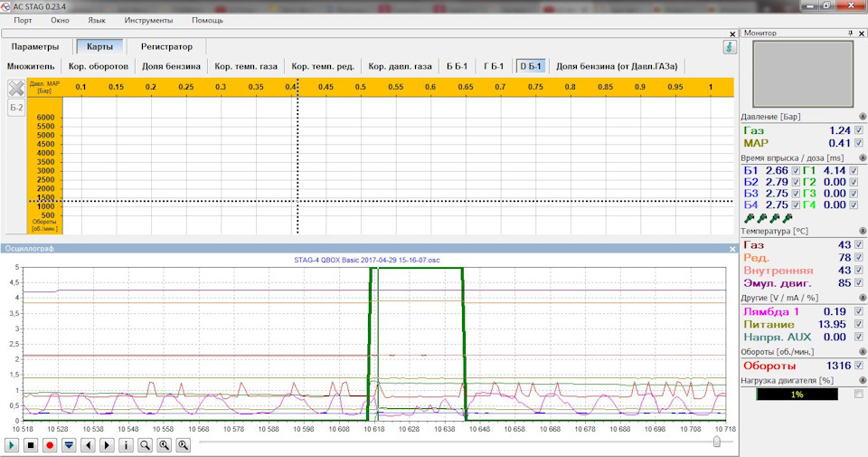
Task: Click the AC STAG app icon in title bar
Action: coord(5,6)
